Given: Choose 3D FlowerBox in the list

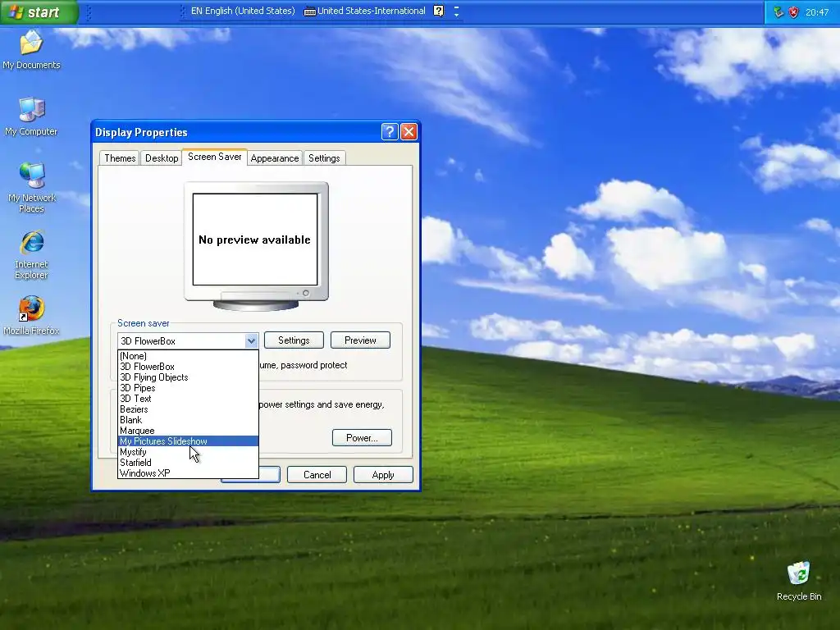Looking at the screenshot, I should (x=188, y=367).
